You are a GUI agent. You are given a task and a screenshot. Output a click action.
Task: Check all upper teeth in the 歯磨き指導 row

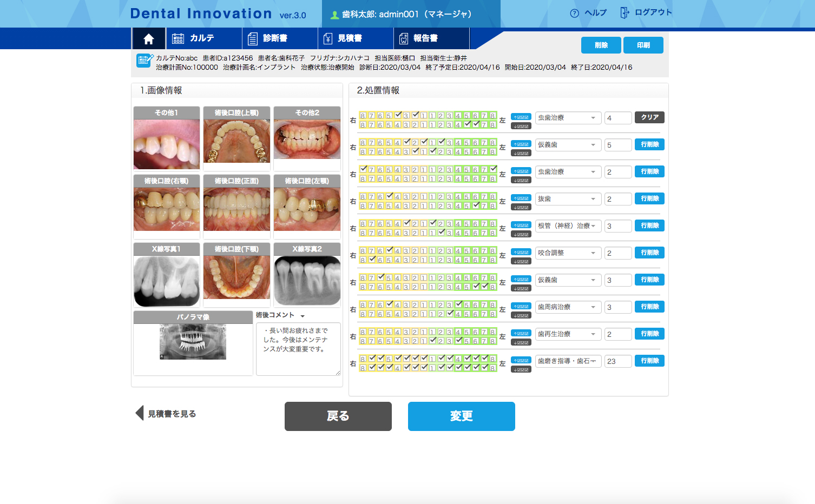[521, 360]
